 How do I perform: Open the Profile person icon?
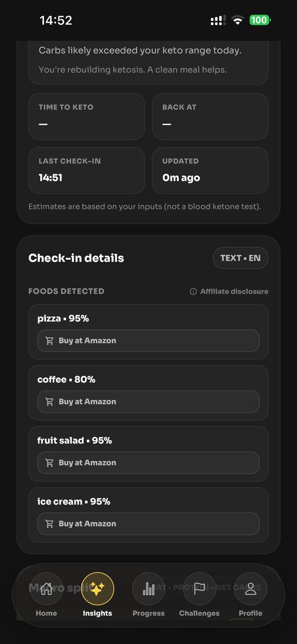[251, 589]
